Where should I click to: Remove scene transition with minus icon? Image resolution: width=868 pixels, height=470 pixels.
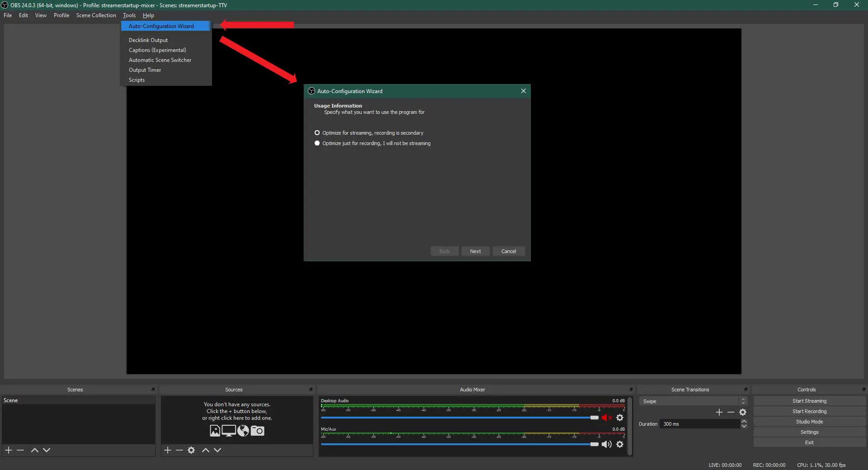[731, 412]
